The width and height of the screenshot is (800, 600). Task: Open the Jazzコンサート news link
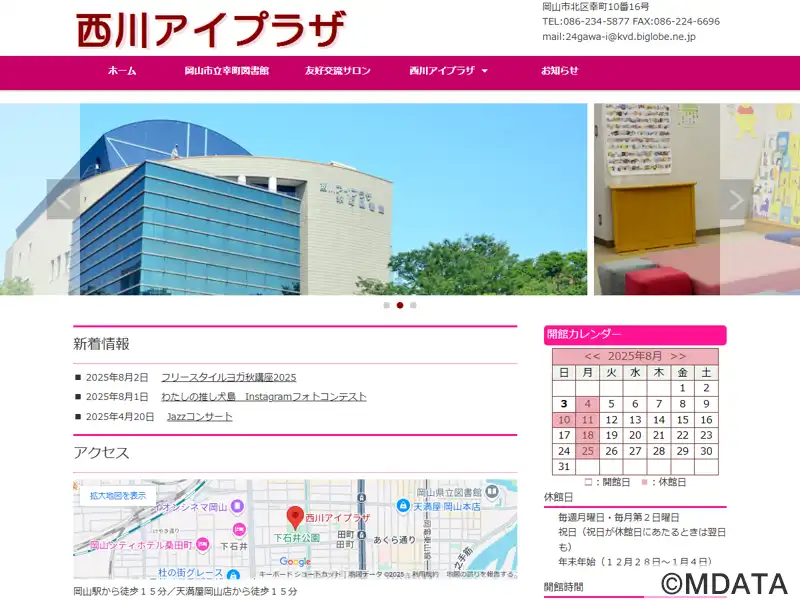pyautogui.click(x=199, y=417)
